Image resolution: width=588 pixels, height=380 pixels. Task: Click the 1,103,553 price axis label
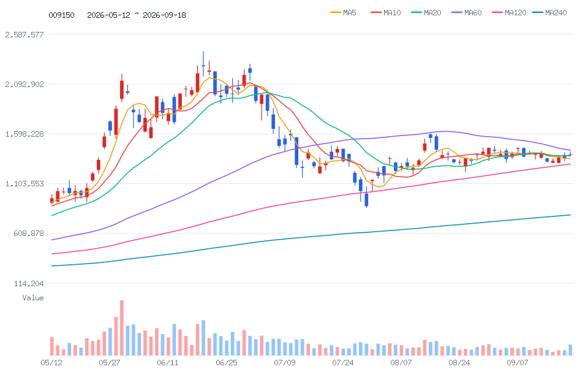click(24, 183)
